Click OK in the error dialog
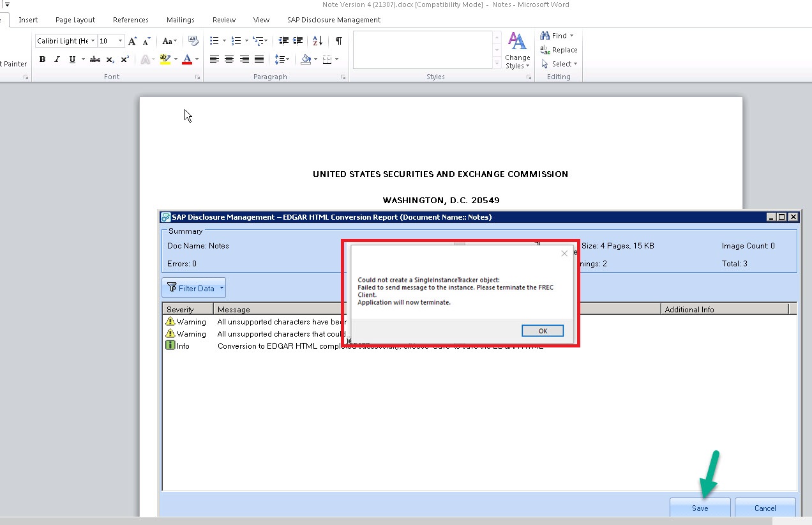Screen dimensions: 812x525 click(x=543, y=331)
